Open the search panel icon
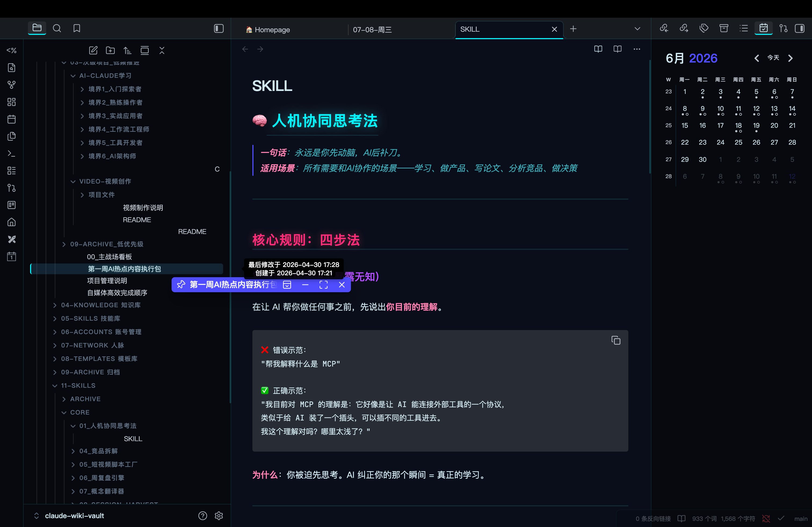The width and height of the screenshot is (812, 527). coord(57,28)
